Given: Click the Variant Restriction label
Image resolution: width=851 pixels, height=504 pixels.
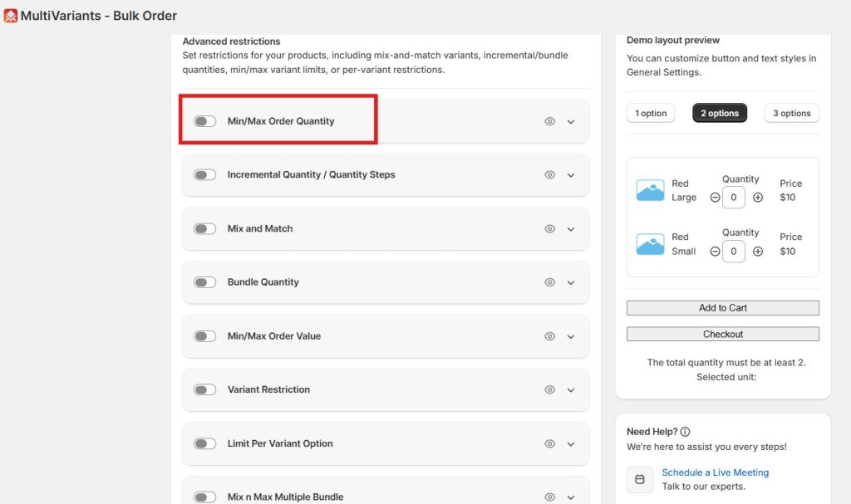Looking at the screenshot, I should click(268, 389).
